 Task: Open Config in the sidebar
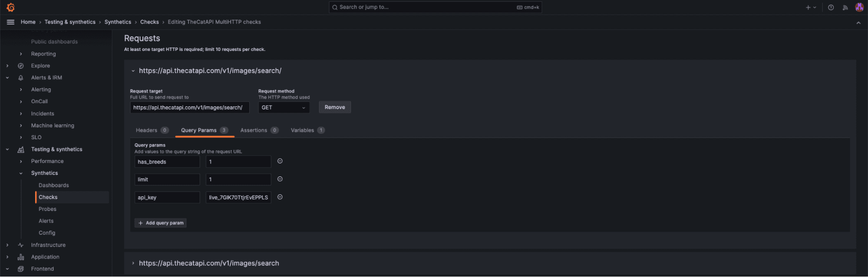(47, 233)
